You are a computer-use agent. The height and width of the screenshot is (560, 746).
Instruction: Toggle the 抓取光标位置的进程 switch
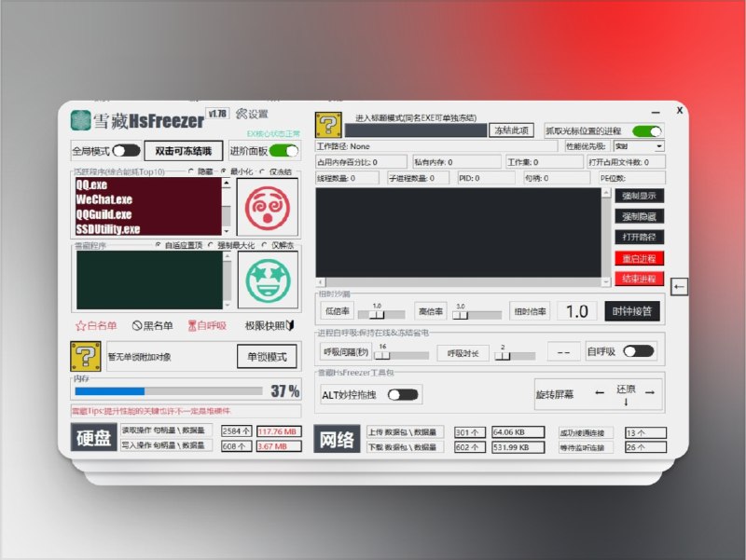pyautogui.click(x=647, y=131)
